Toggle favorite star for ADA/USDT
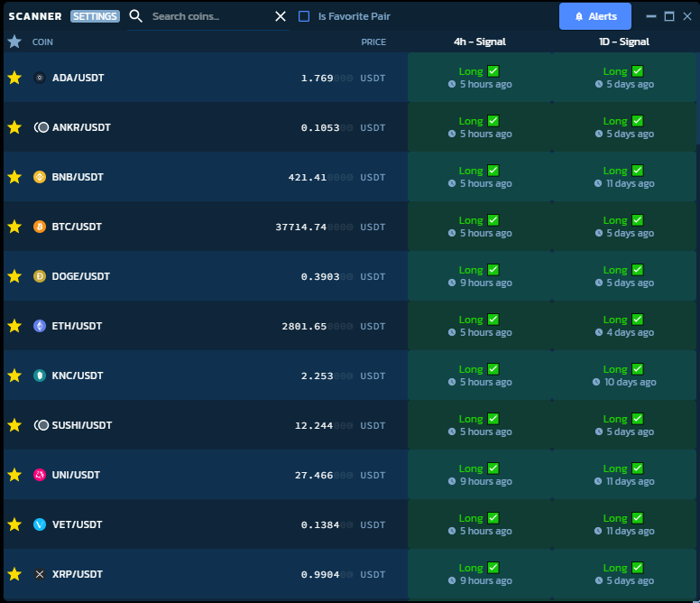The height and width of the screenshot is (603, 700). click(x=14, y=78)
